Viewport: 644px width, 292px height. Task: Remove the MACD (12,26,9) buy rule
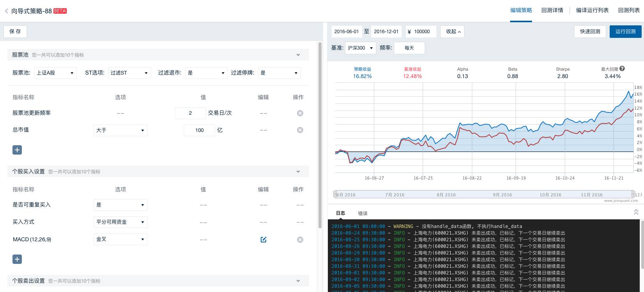click(x=300, y=240)
